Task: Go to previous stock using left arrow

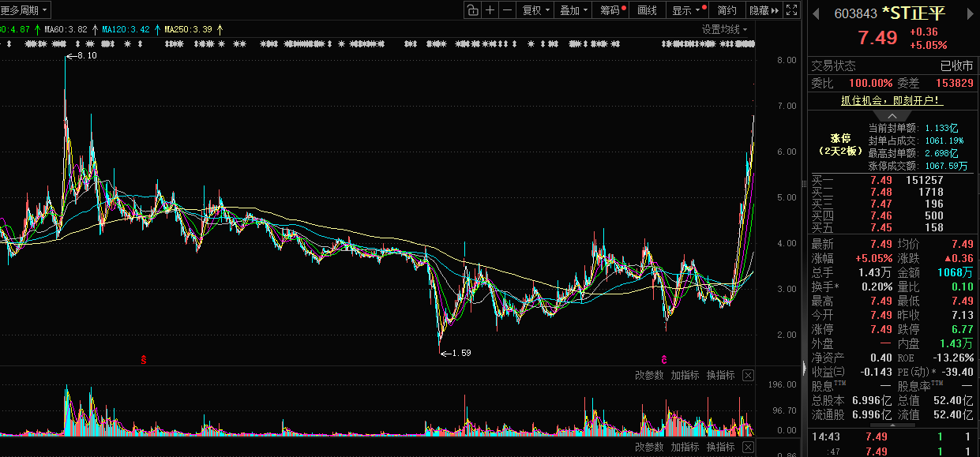Action: click(x=816, y=14)
